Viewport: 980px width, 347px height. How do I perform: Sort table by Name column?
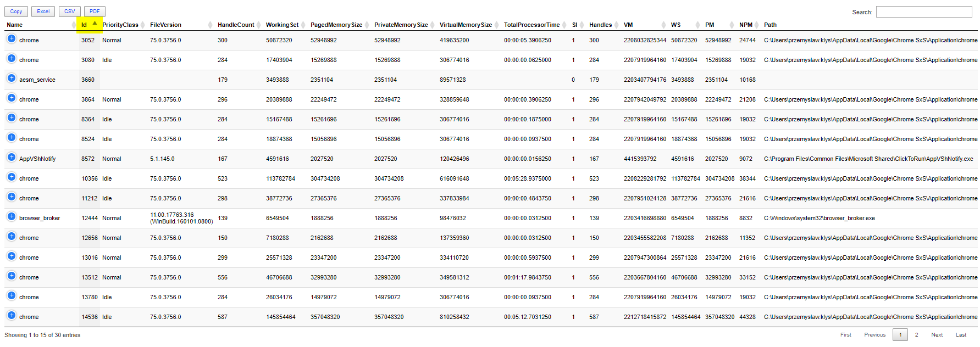pos(15,25)
